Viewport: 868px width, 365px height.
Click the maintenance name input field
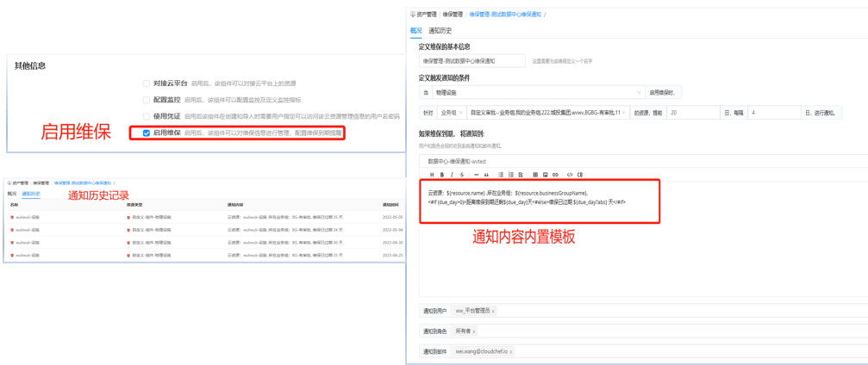(472, 61)
